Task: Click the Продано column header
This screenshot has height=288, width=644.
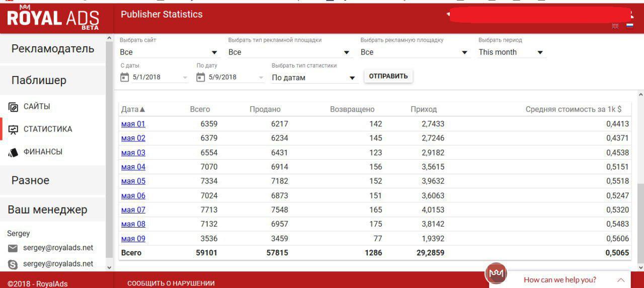Action: pos(265,109)
